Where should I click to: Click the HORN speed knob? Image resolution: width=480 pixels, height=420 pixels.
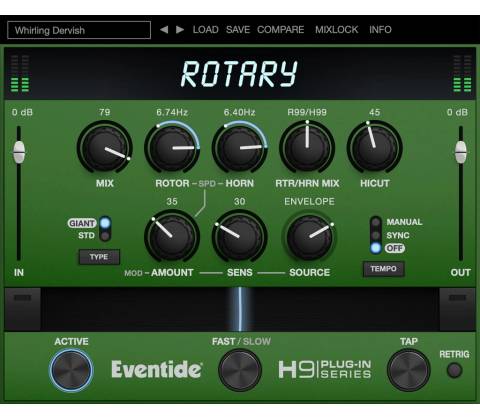click(239, 147)
